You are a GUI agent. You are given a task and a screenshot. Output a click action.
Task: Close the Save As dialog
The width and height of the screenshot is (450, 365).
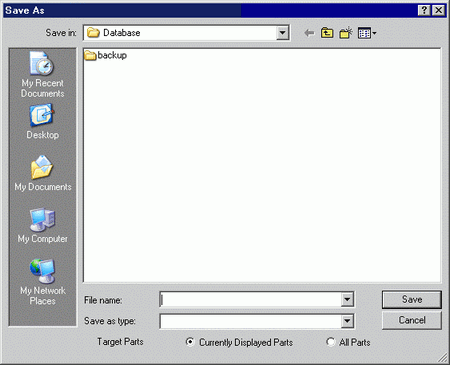coord(439,10)
